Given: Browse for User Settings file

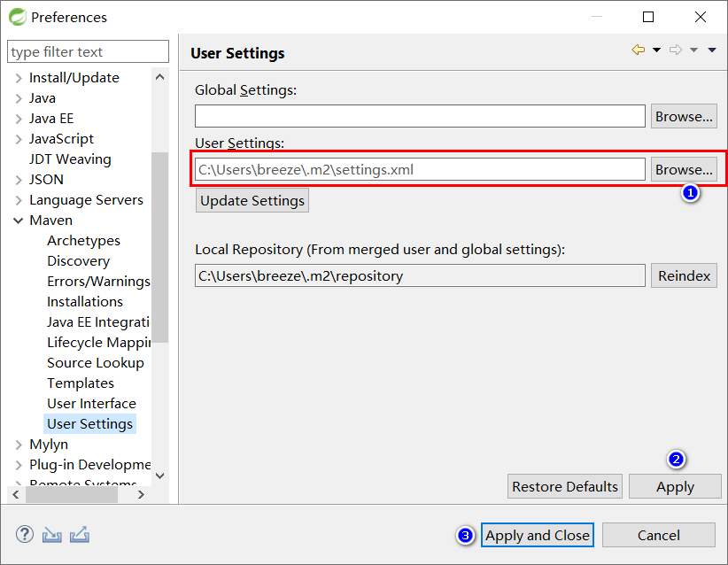Looking at the screenshot, I should (684, 169).
